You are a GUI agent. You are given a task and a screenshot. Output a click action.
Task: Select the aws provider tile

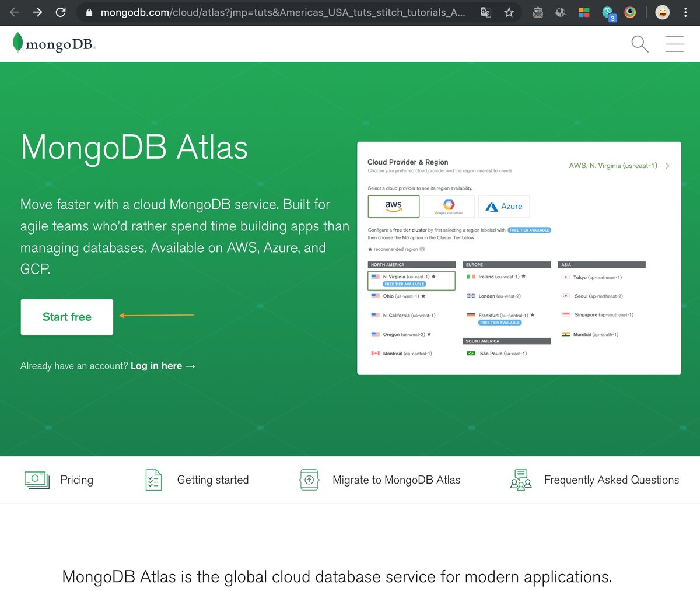tap(394, 206)
